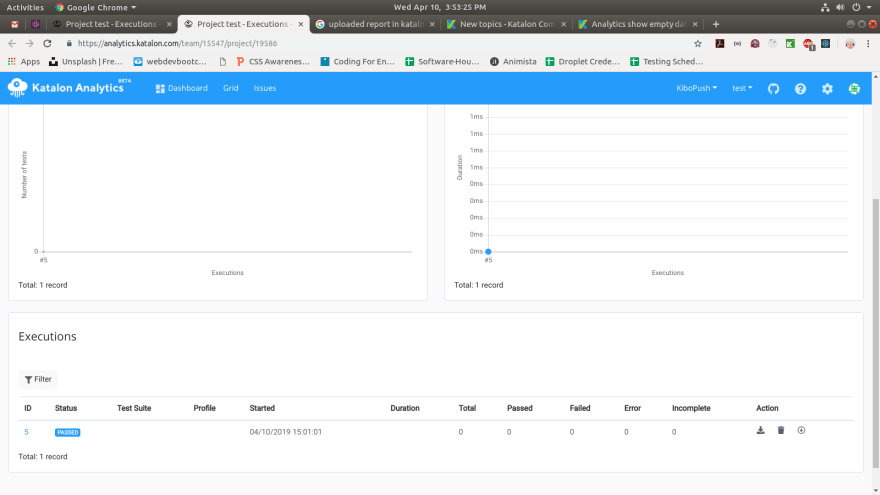Image resolution: width=880 pixels, height=495 pixels.
Task: Click the Activities button in top bar
Action: click(25, 7)
